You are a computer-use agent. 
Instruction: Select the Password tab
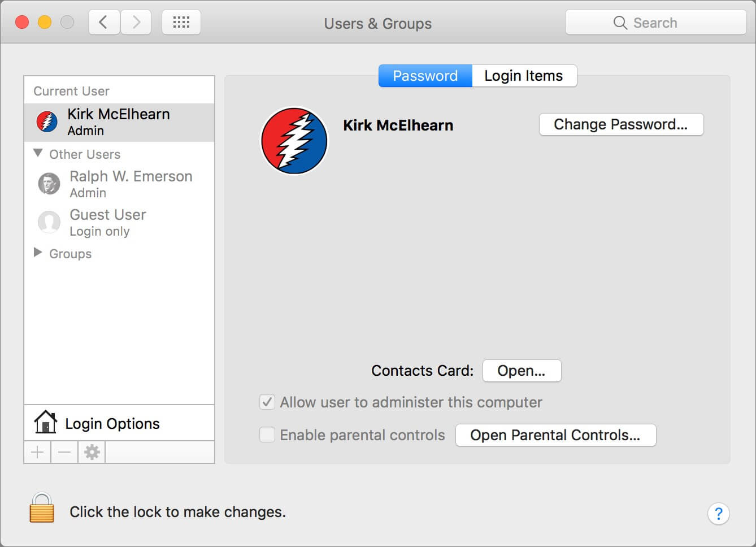pyautogui.click(x=425, y=76)
